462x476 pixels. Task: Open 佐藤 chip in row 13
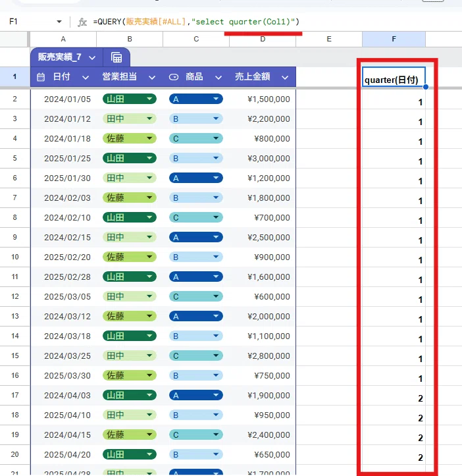click(129, 316)
